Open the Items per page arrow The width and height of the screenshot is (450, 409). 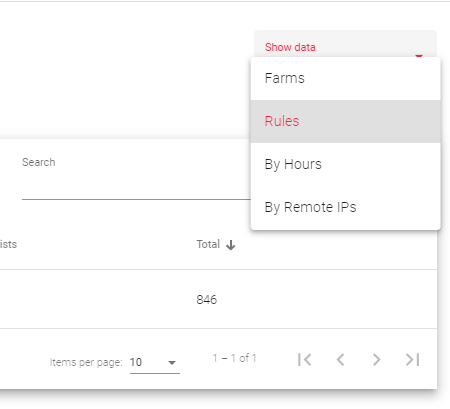(x=172, y=363)
